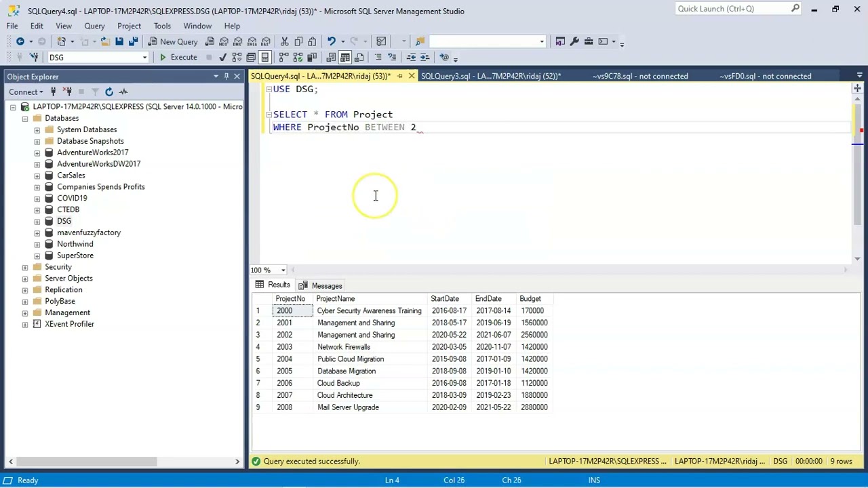Image resolution: width=868 pixels, height=488 pixels.
Task: Click the Database Engine Query icon
Action: pyautogui.click(x=210, y=41)
